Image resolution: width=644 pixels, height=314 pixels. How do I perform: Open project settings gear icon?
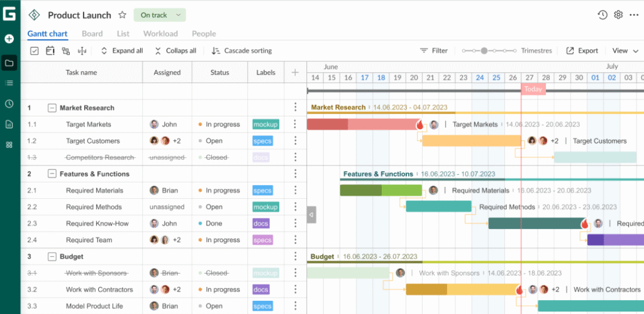(618, 15)
